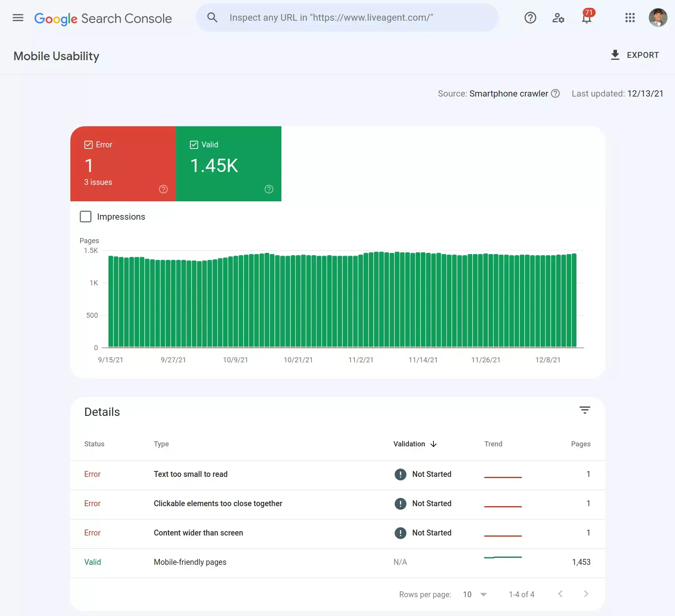Screen dimensions: 675x616
Task: Click the Error box help icon
Action: tap(163, 189)
